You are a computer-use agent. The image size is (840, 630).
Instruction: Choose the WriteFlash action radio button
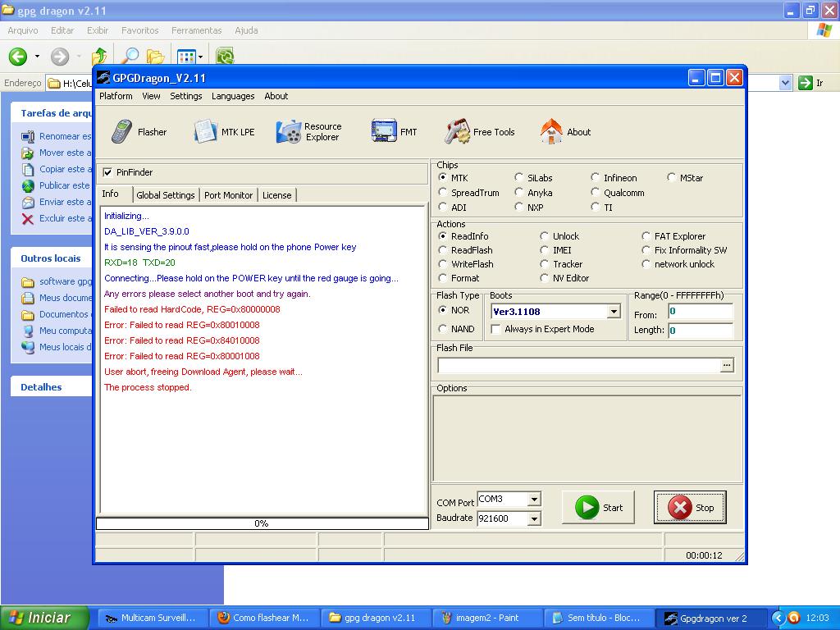click(442, 264)
